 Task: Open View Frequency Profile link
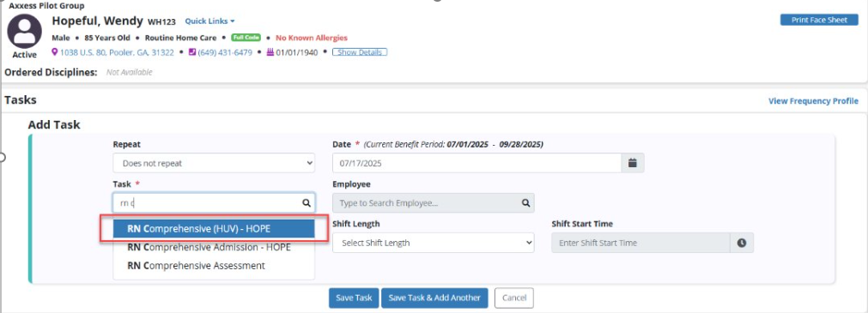(813, 101)
